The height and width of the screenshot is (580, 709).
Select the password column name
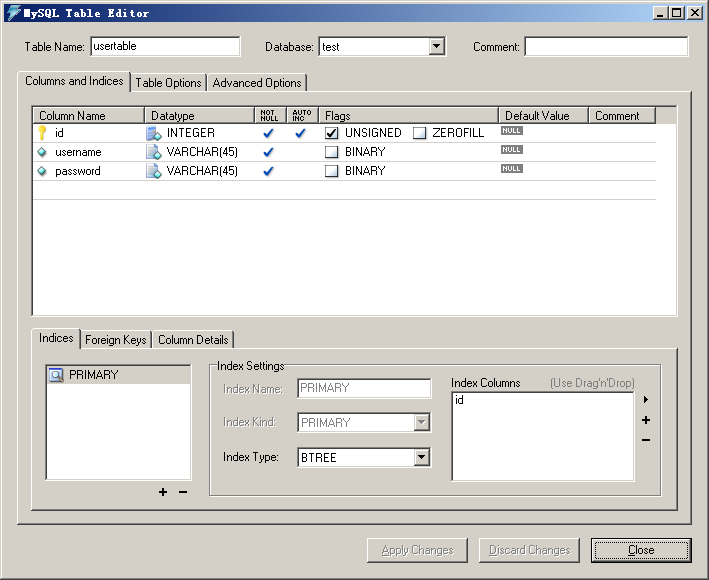78,171
